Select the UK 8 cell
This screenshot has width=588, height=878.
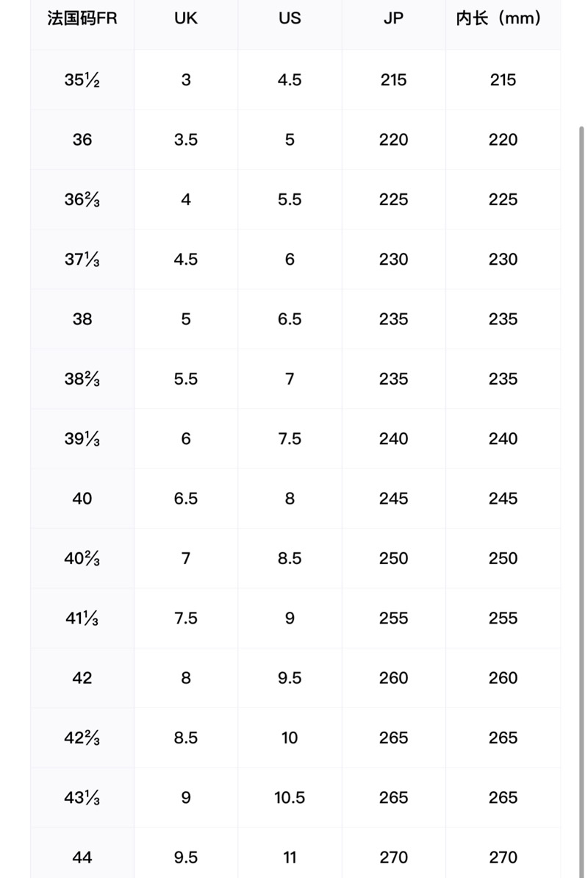(x=186, y=678)
